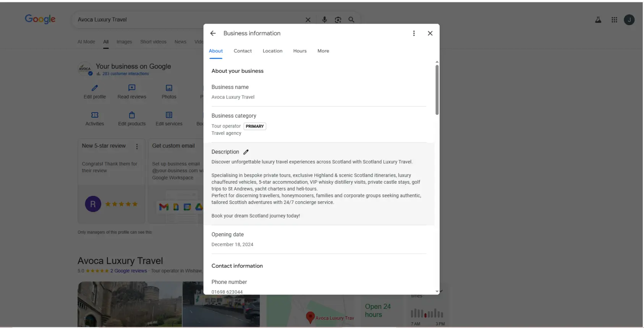
Task: Open the 2 Google reviews link
Action: pos(129,271)
